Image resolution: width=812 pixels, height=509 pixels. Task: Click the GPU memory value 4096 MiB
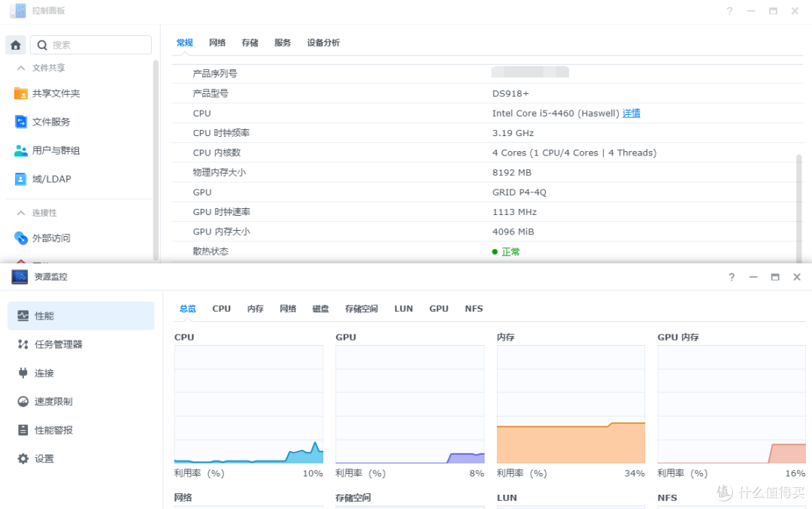513,232
